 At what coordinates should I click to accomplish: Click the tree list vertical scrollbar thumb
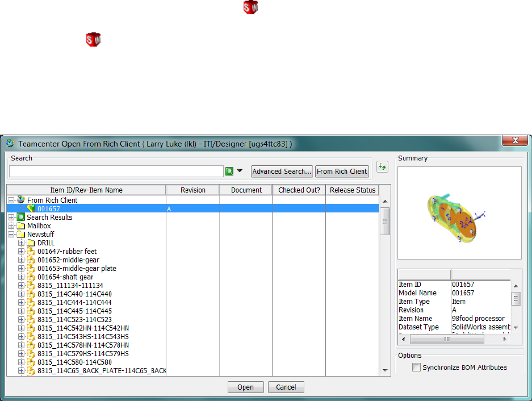385,222
